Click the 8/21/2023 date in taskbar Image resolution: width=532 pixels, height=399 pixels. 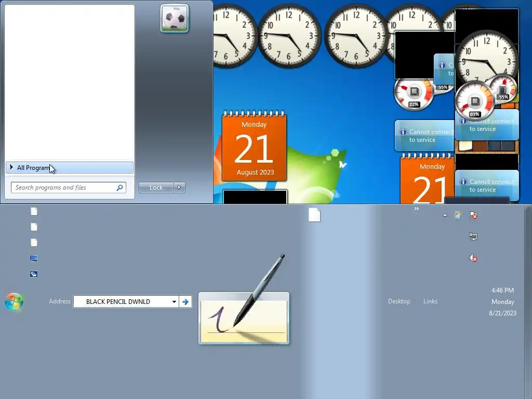[x=502, y=313]
